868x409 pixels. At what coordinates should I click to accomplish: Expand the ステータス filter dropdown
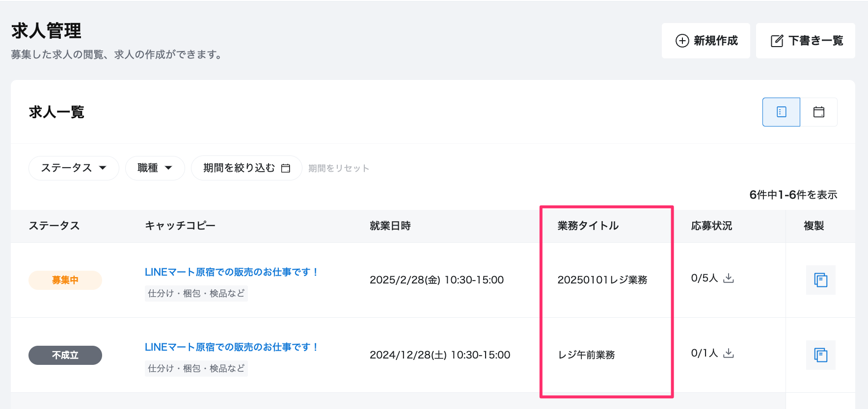(74, 168)
